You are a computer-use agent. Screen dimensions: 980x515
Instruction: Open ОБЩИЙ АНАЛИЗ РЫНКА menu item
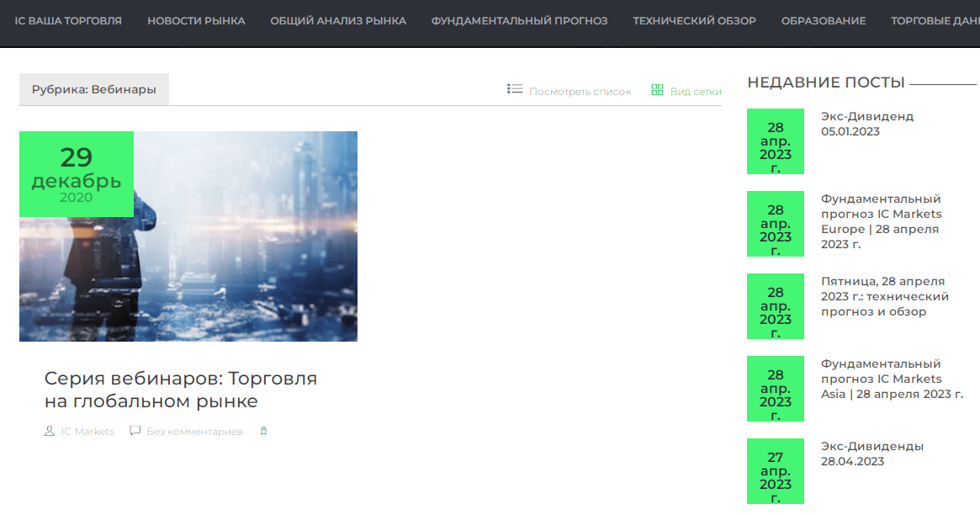pyautogui.click(x=338, y=21)
